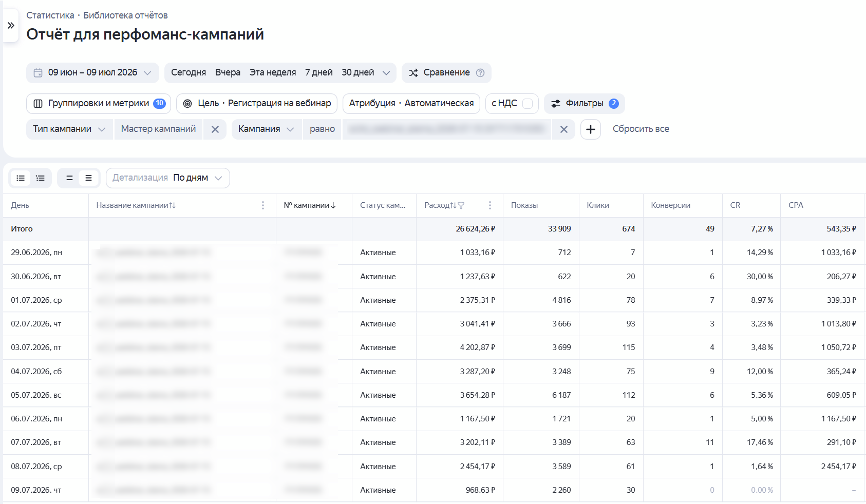Expand the Кампания filter dropdown
Screen dimensions: 866x504
click(x=266, y=129)
